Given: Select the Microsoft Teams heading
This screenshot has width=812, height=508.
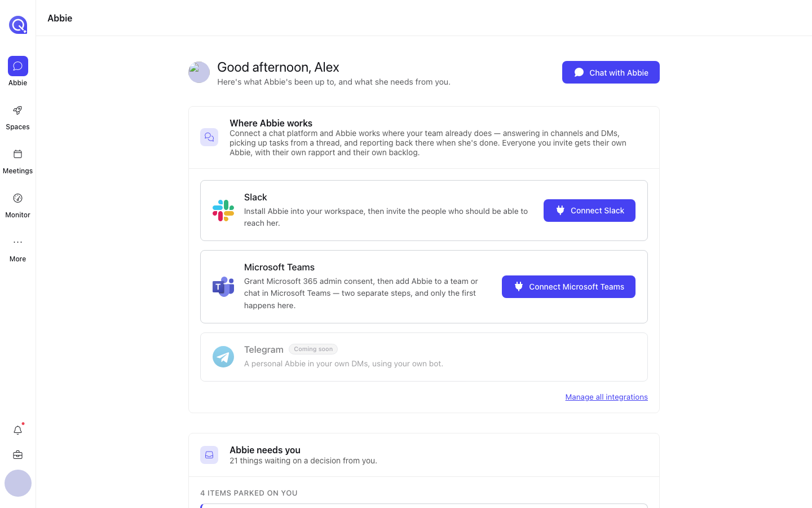Looking at the screenshot, I should [279, 267].
